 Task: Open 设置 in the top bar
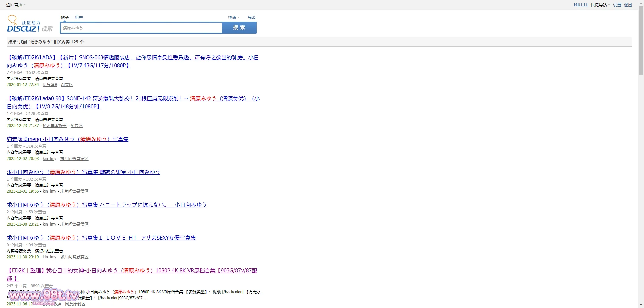[617, 5]
